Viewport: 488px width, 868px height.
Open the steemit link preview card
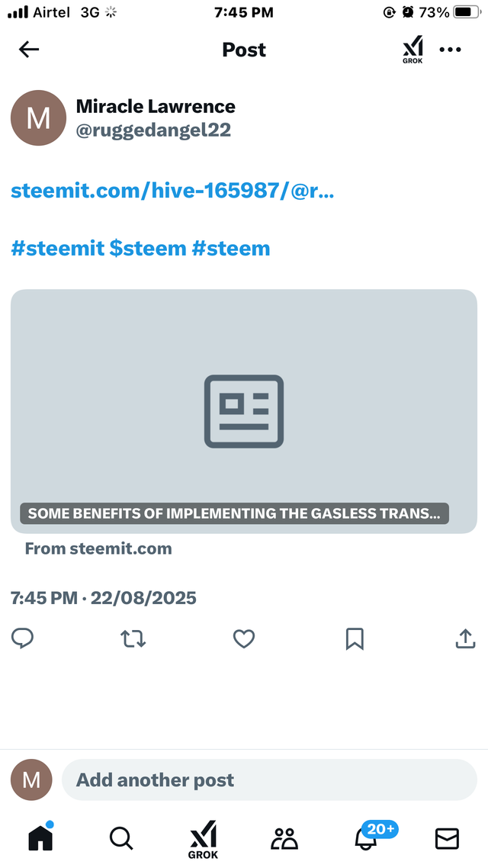coord(244,411)
